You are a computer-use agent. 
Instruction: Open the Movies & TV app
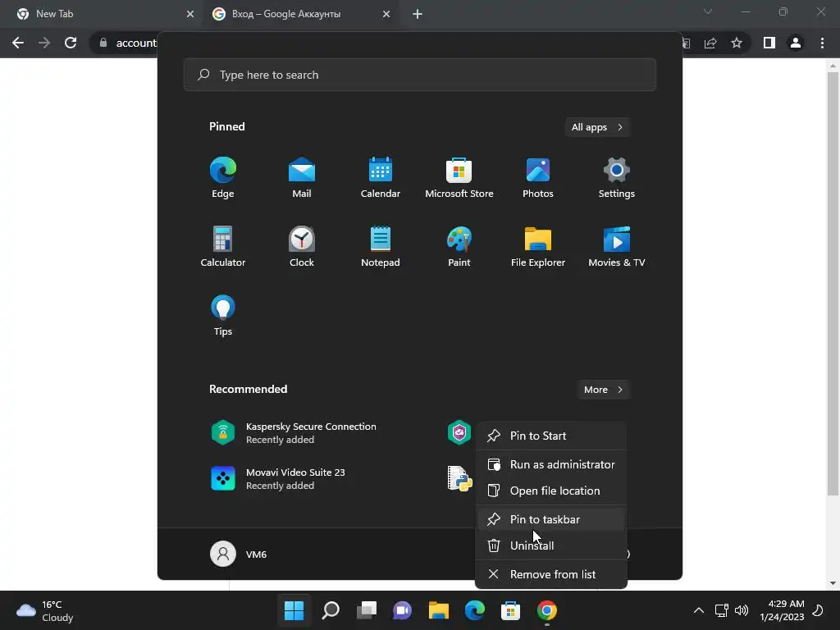click(x=617, y=246)
